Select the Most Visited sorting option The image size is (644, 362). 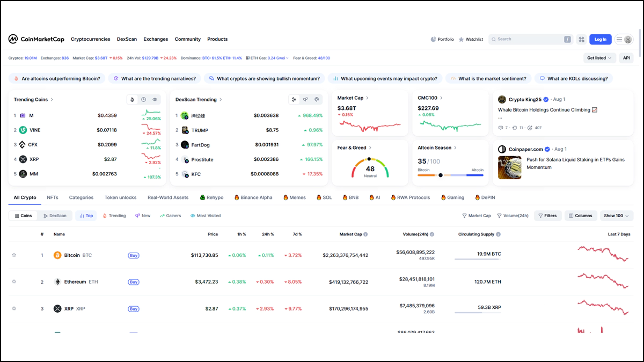(206, 216)
